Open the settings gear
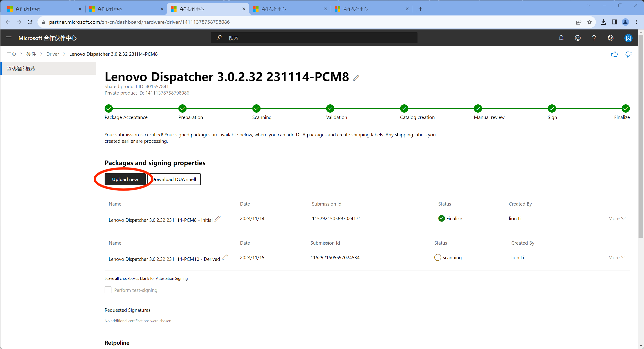This screenshot has height=349, width=644. tap(610, 38)
